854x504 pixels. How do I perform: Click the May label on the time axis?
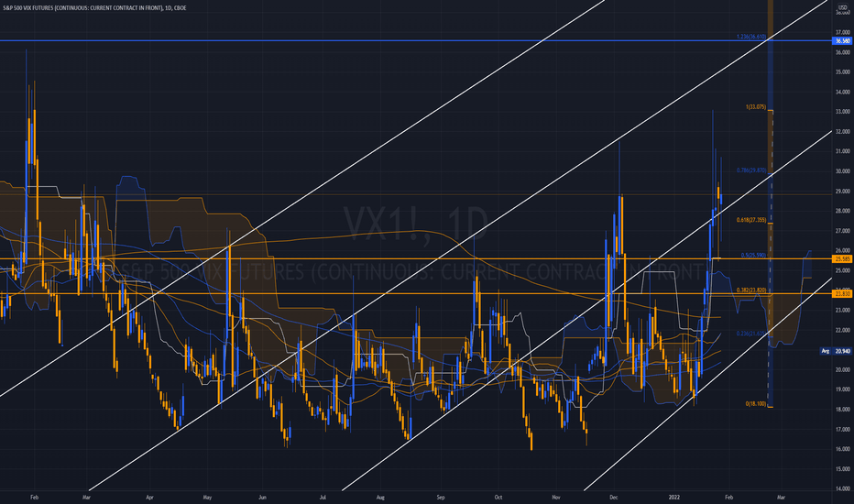(207, 498)
